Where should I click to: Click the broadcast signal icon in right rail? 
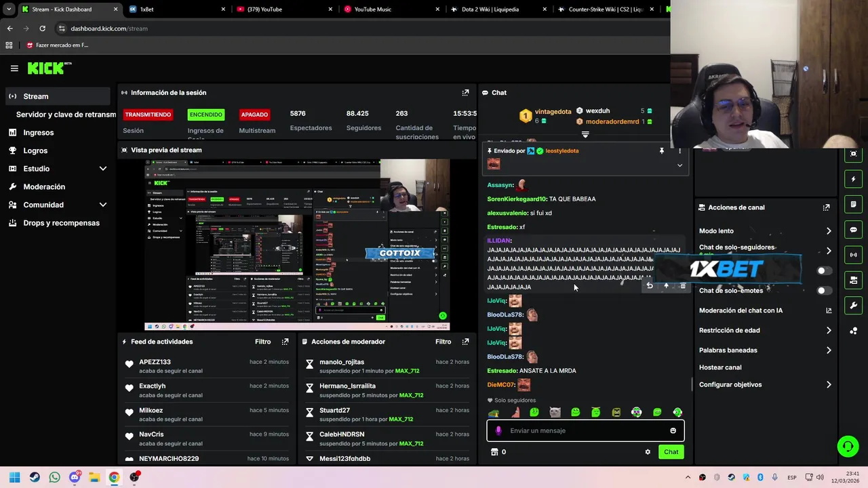pos(853,255)
